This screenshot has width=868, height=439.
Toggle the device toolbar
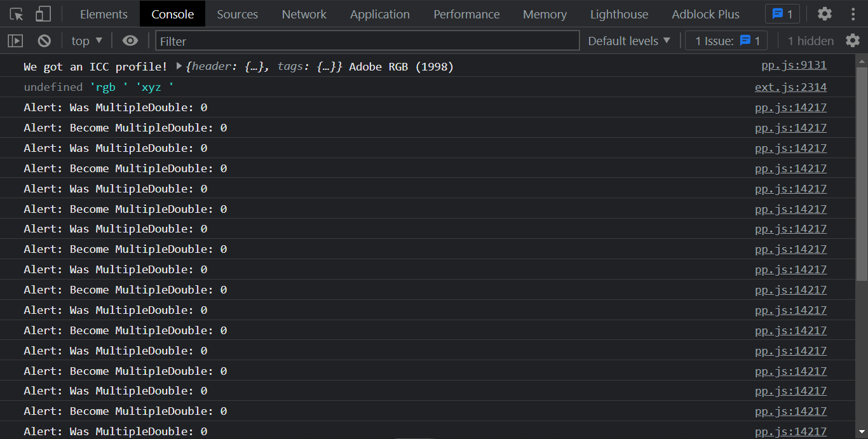point(42,13)
